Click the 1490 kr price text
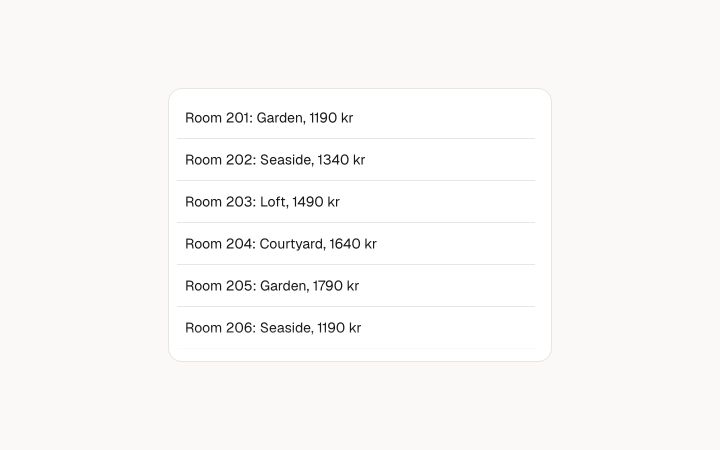Viewport: 720px width, 450px height. point(316,202)
